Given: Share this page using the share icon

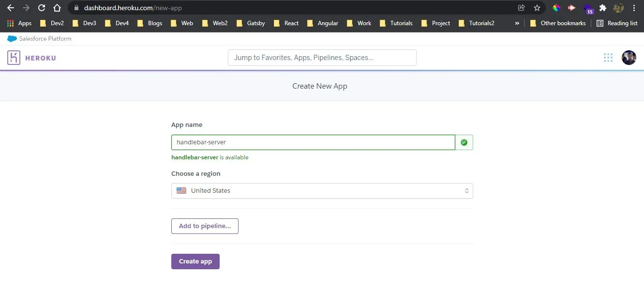Looking at the screenshot, I should tap(521, 8).
